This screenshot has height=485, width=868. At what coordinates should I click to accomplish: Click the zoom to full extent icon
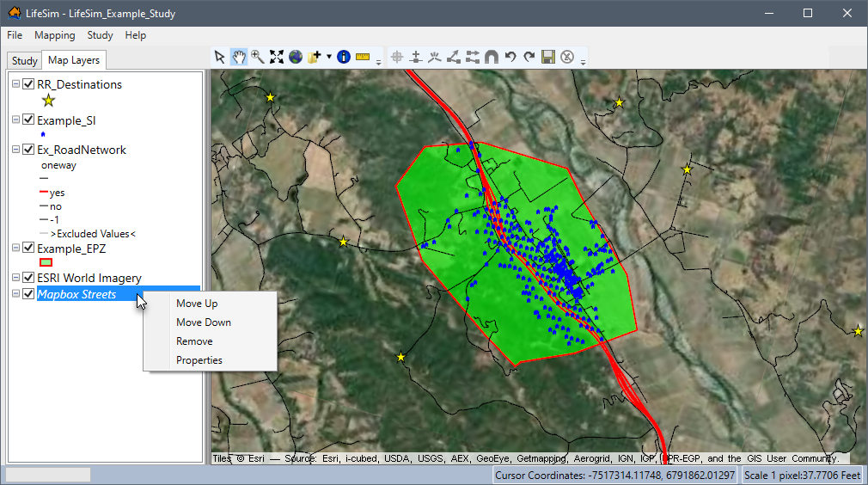(276, 57)
